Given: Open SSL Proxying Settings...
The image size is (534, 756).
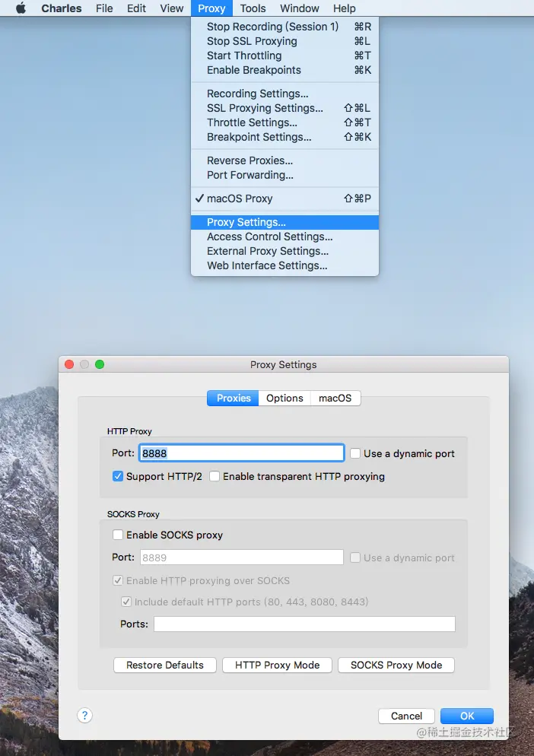Looking at the screenshot, I should click(284, 108).
